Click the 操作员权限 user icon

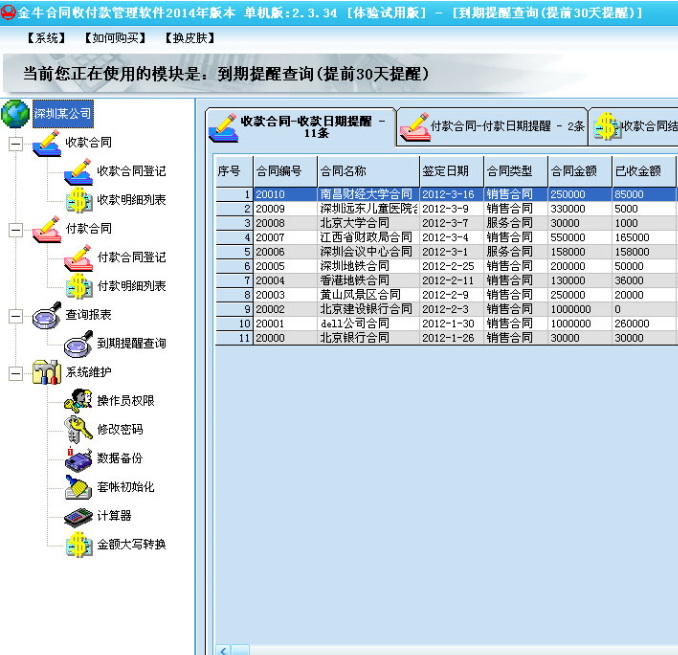click(79, 401)
